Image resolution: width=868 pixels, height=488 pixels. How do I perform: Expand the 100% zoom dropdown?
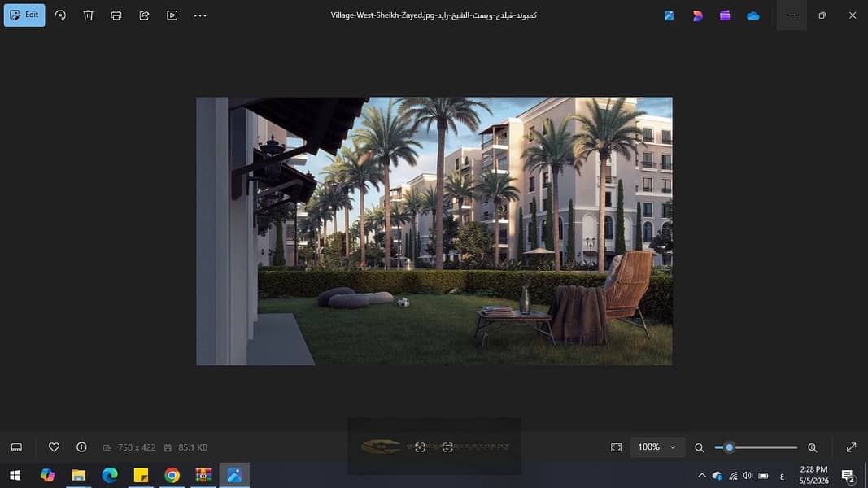[657, 447]
